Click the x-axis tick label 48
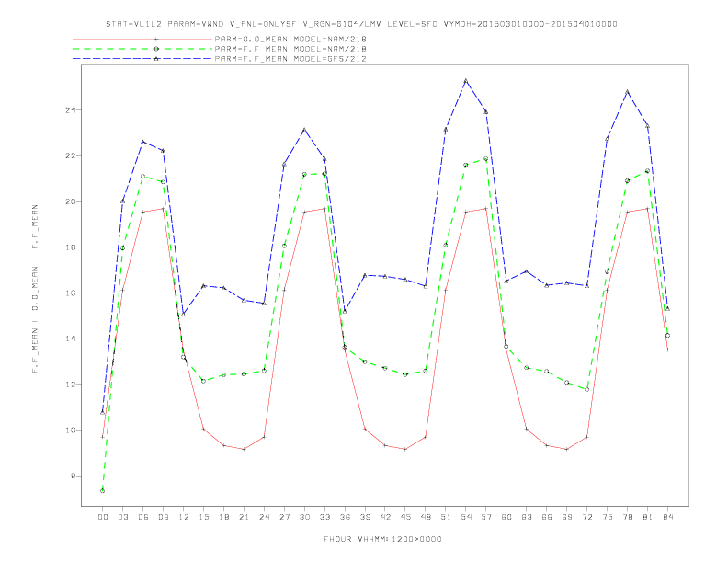This screenshot has height=563, width=728. click(x=426, y=517)
